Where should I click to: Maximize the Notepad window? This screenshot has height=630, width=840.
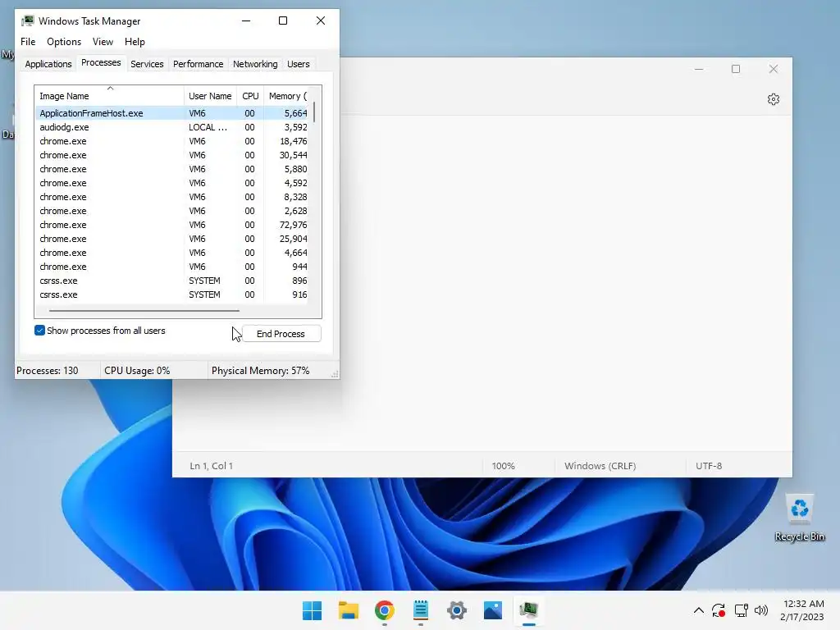[x=736, y=69]
